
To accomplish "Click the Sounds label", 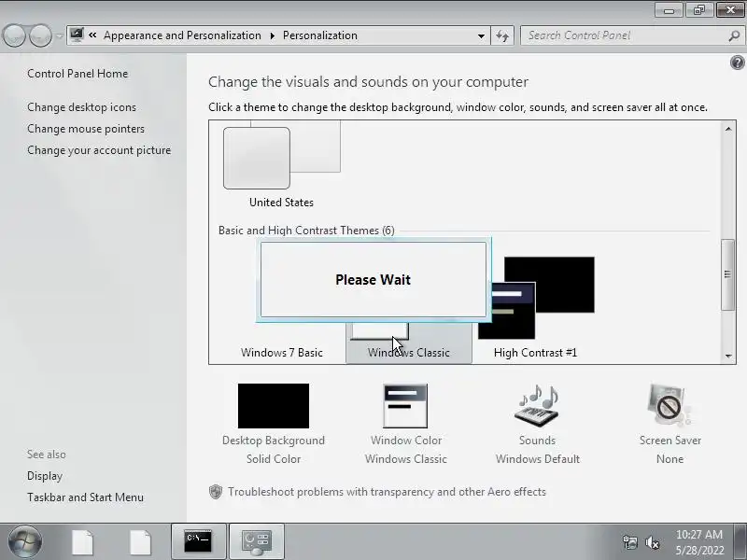I will (x=538, y=441).
